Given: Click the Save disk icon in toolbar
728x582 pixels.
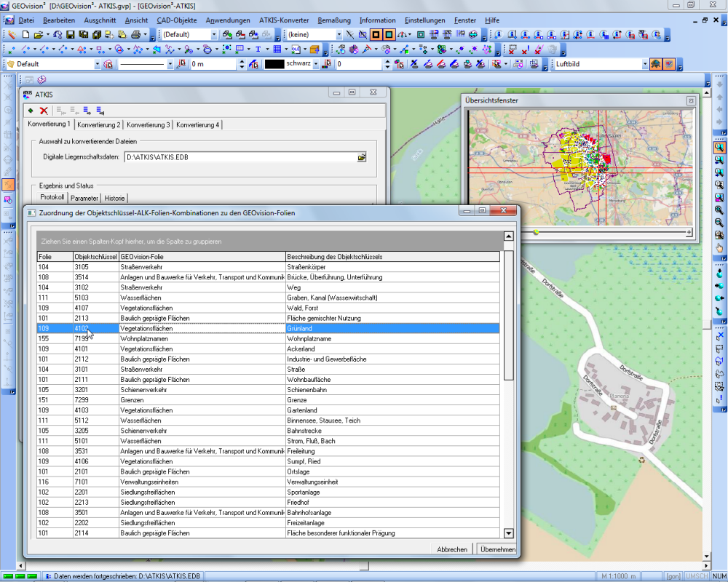Looking at the screenshot, I should point(71,34).
